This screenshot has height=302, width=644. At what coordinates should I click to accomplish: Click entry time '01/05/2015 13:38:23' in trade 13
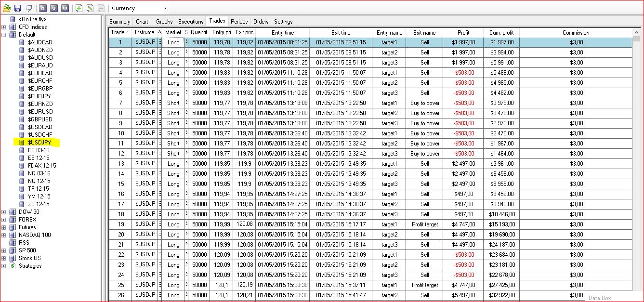coord(283,164)
